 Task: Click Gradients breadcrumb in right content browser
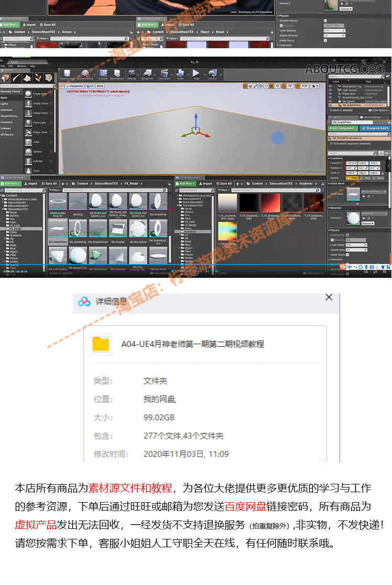coord(306,183)
